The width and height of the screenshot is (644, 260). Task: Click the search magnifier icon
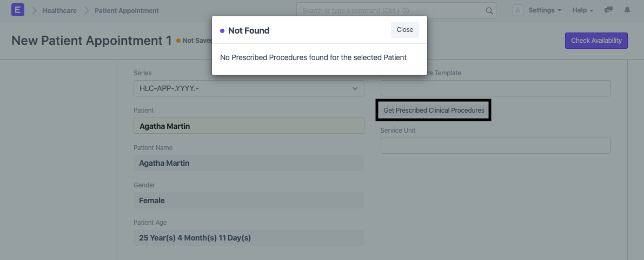pyautogui.click(x=489, y=11)
